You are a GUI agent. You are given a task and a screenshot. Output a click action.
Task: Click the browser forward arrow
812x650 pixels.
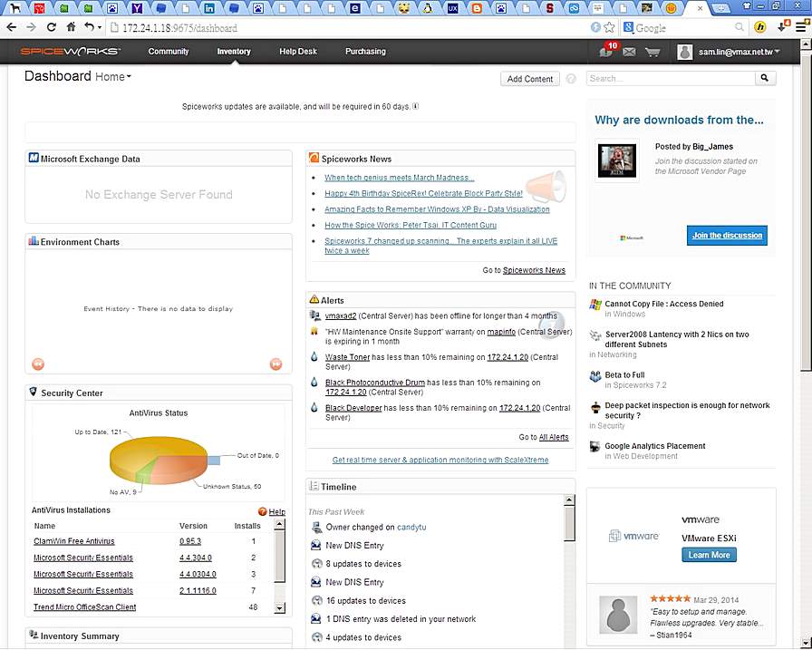[x=31, y=27]
